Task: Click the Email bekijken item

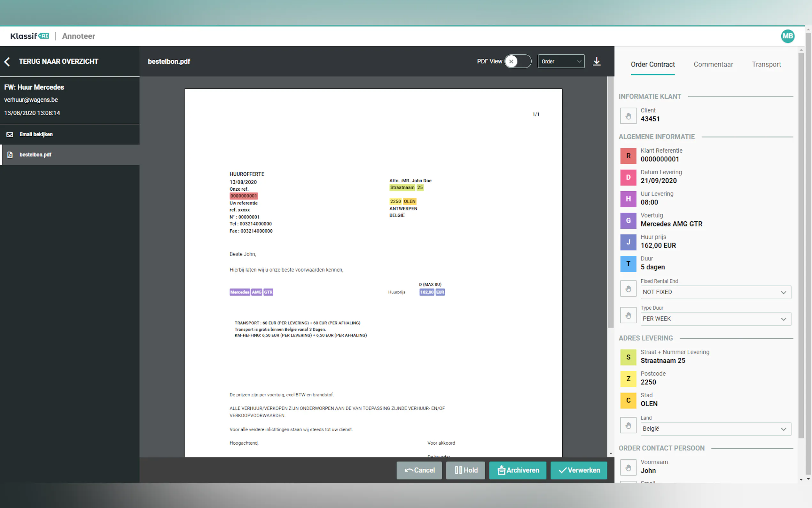Action: point(36,134)
